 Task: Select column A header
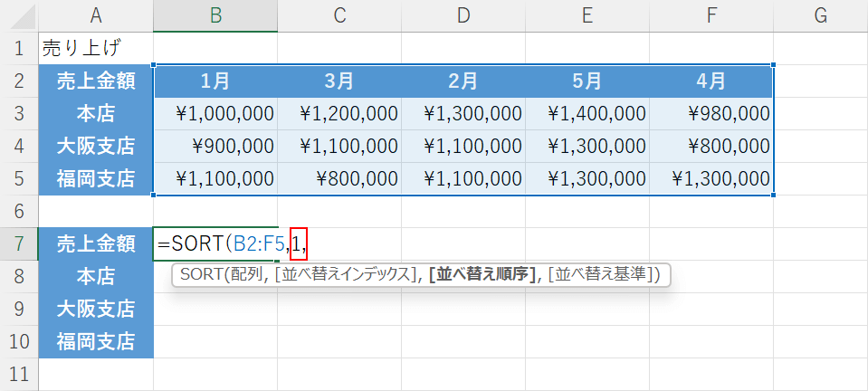[96, 16]
